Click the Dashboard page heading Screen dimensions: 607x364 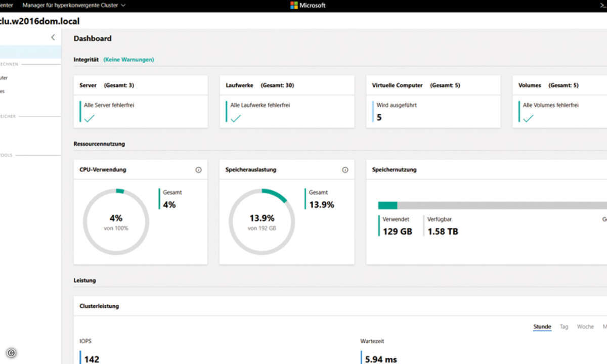click(93, 38)
